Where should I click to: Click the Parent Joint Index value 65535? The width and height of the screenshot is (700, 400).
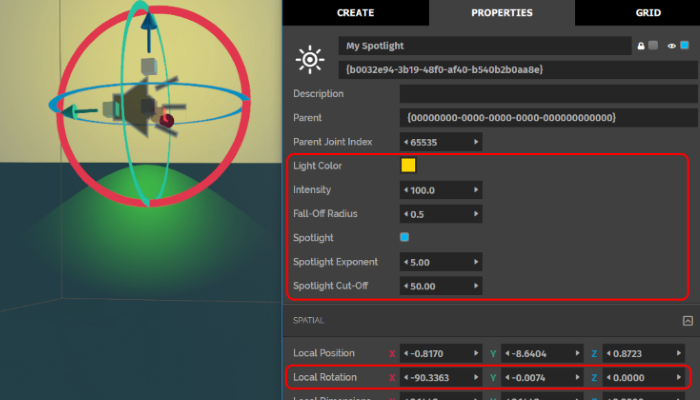pyautogui.click(x=423, y=142)
